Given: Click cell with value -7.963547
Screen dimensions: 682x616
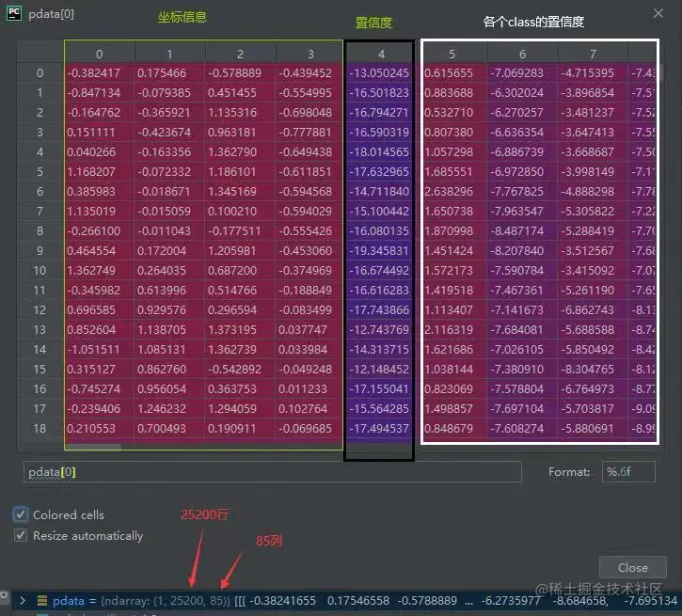Looking at the screenshot, I should (x=522, y=212).
